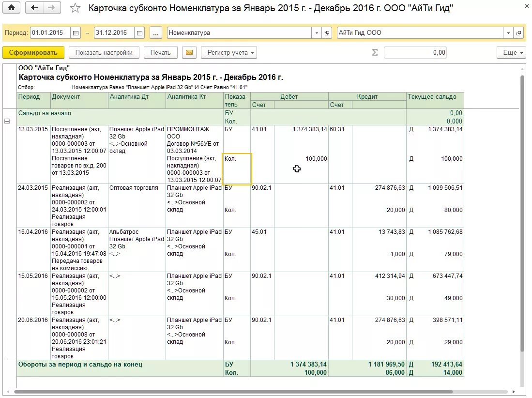Click the horizontal scrollbar of the report

point(233,392)
